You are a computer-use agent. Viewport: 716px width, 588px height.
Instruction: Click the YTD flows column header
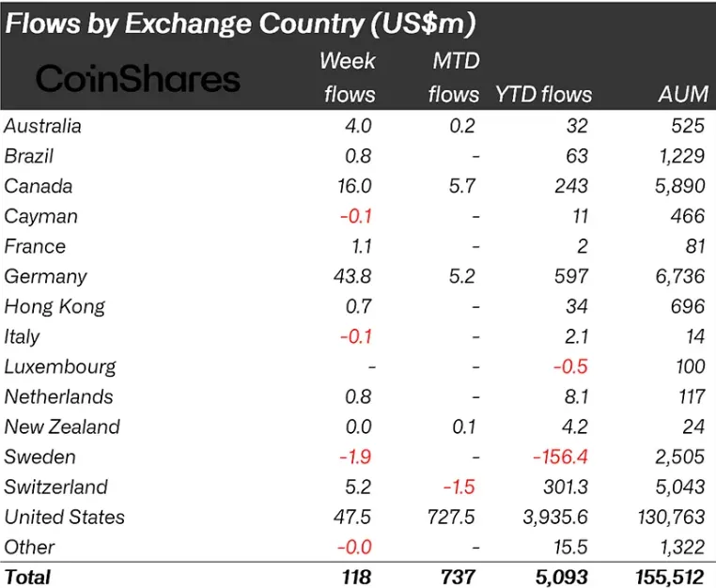(543, 95)
